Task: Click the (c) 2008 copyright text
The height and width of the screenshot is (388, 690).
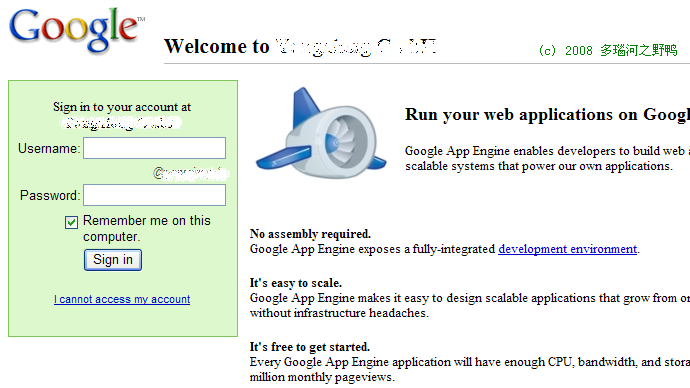Action: click(x=608, y=51)
